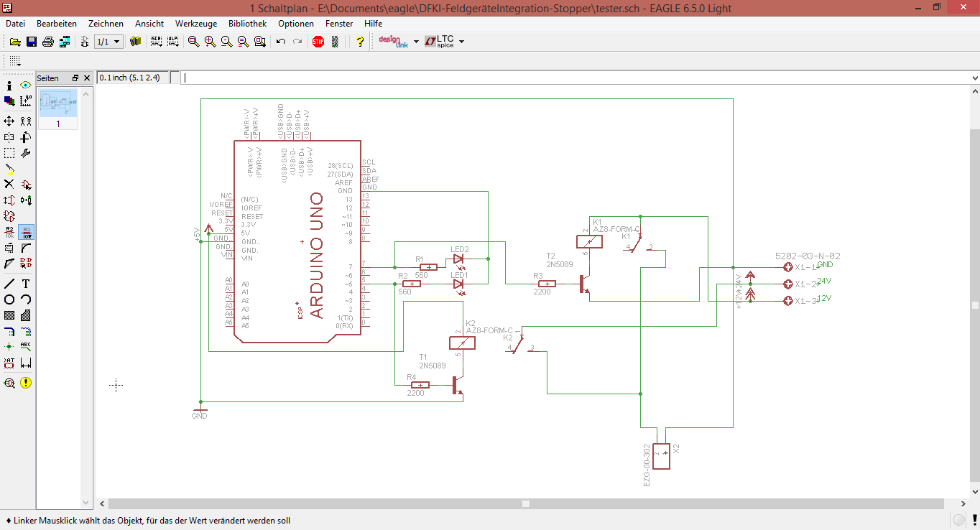Open grid settings with the dotted grid icon
This screenshot has height=530, width=980.
coord(15,61)
